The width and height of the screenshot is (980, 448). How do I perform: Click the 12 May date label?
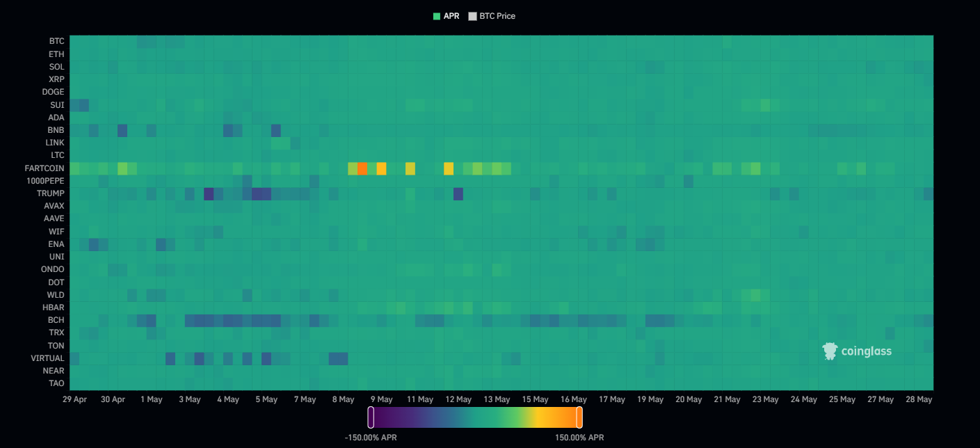458,399
